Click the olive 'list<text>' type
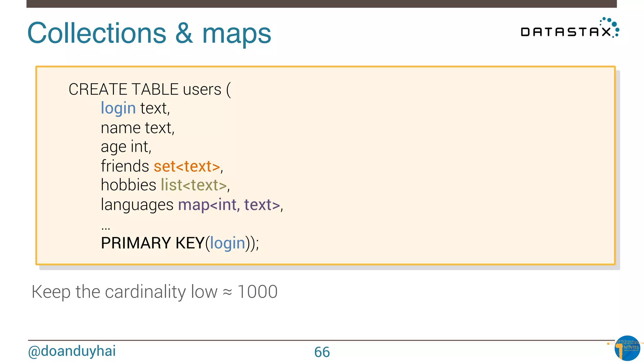 194,185
